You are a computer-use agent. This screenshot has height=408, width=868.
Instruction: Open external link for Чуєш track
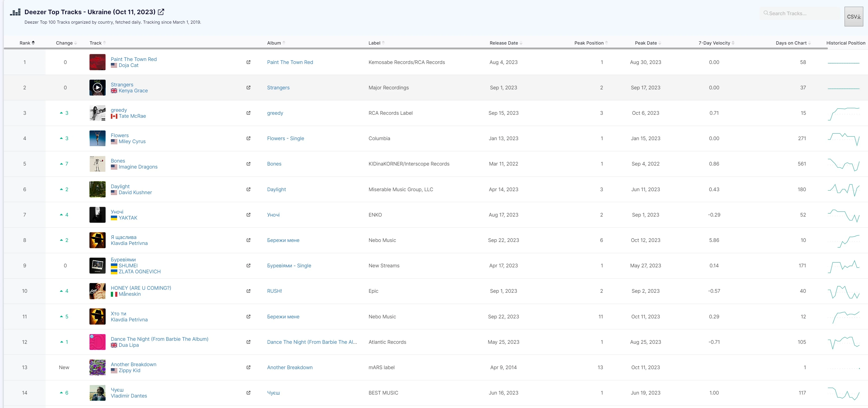248,393
